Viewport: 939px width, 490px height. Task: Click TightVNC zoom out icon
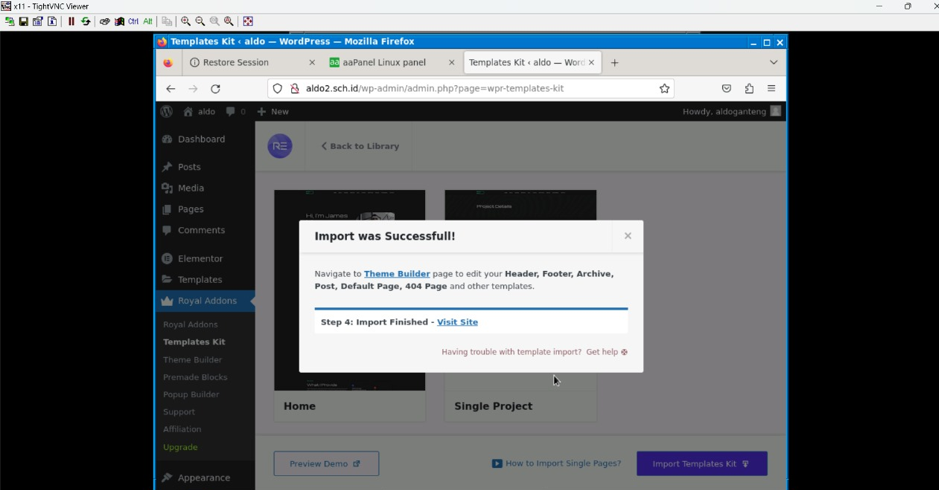pos(200,22)
